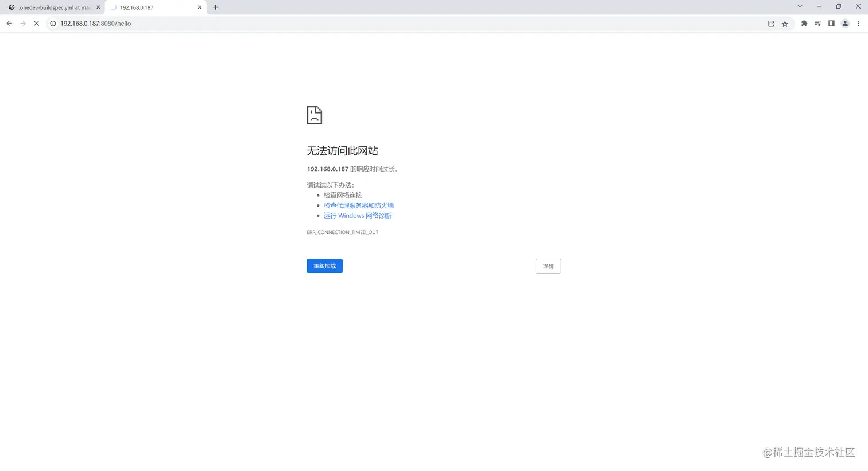Click ERR_CONNECTION_TIMED_OUT error code text
The height and width of the screenshot is (471, 868).
click(343, 232)
